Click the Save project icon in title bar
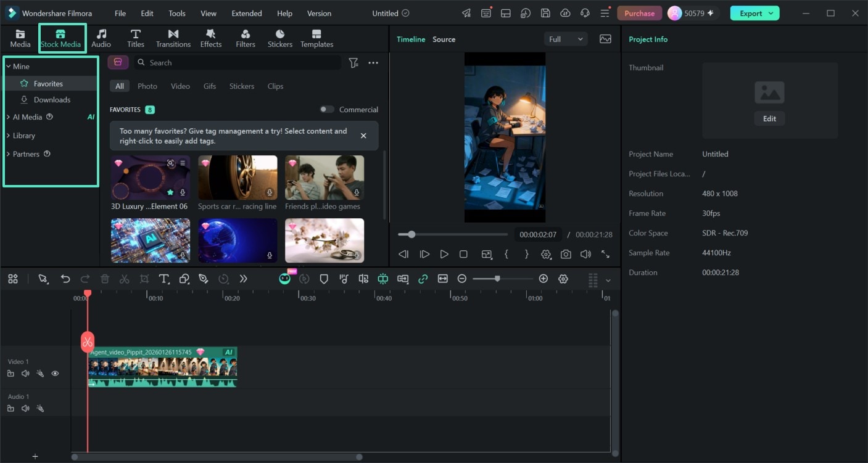Screen dimensions: 868x463 coord(545,13)
